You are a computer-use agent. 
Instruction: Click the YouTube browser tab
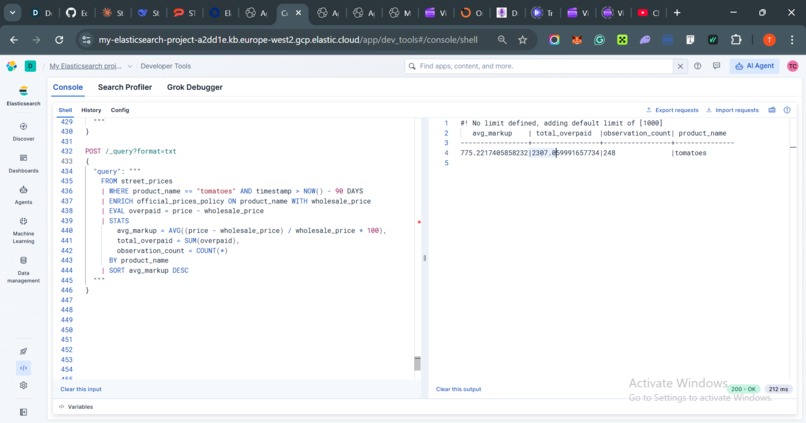click(x=648, y=13)
